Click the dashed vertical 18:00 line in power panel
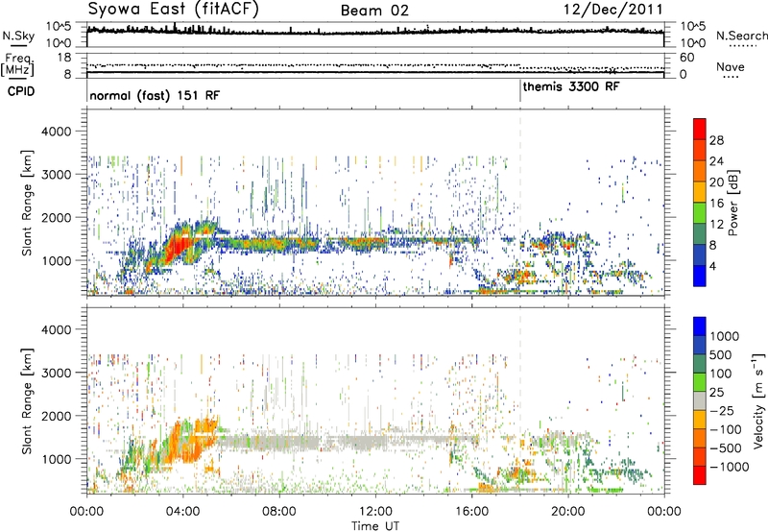 (x=520, y=202)
